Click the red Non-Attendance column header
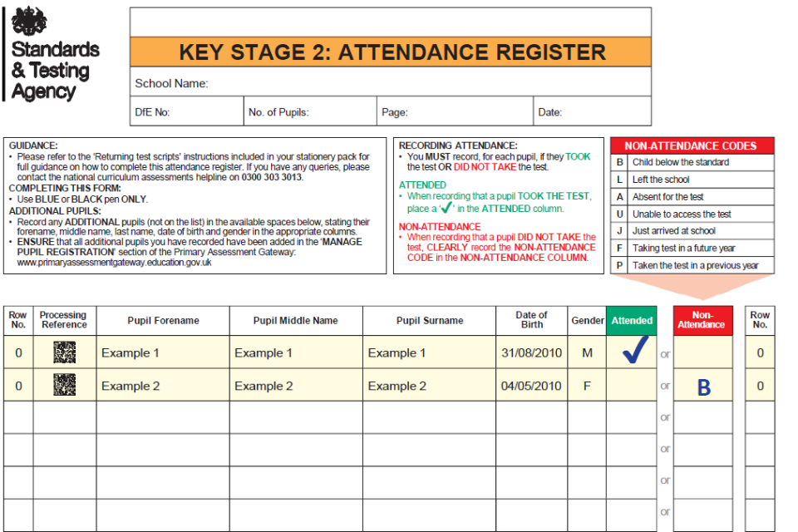Viewport: 798px width, 532px height. [702, 321]
